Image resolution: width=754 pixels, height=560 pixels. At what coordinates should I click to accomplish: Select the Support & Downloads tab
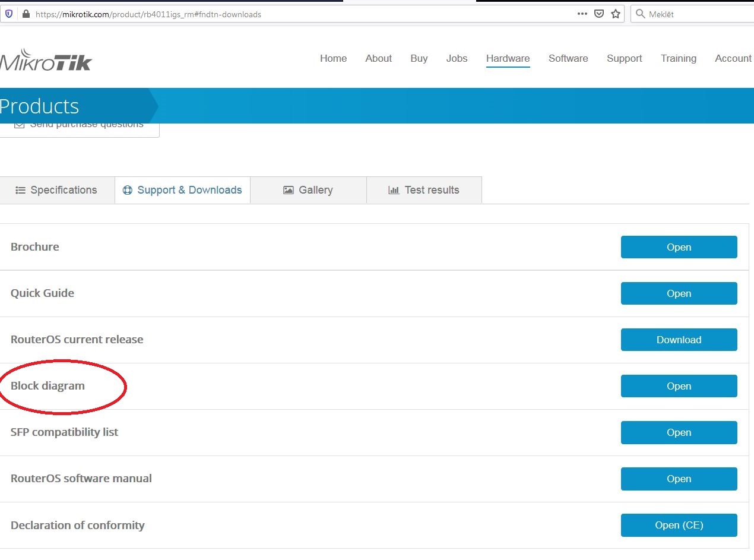(x=182, y=190)
